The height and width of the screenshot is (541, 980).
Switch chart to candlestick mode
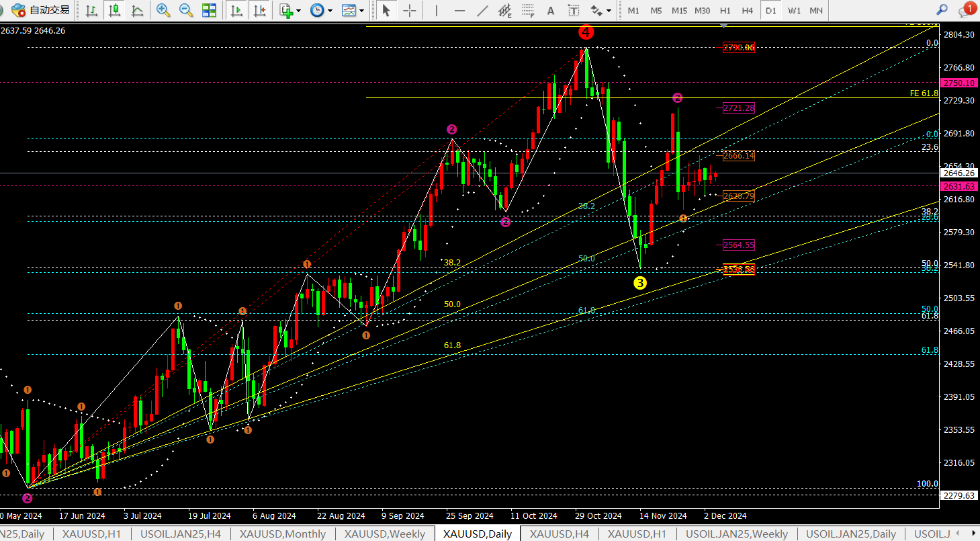click(114, 10)
